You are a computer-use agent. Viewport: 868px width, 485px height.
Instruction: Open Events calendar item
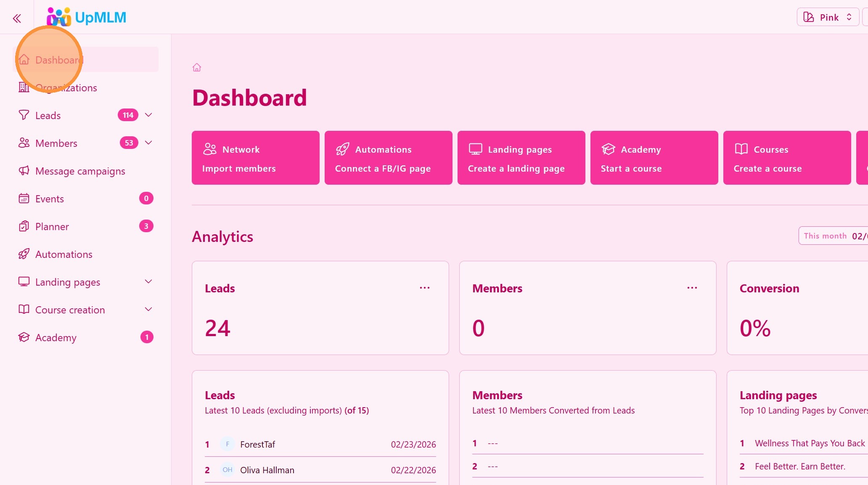coord(50,199)
